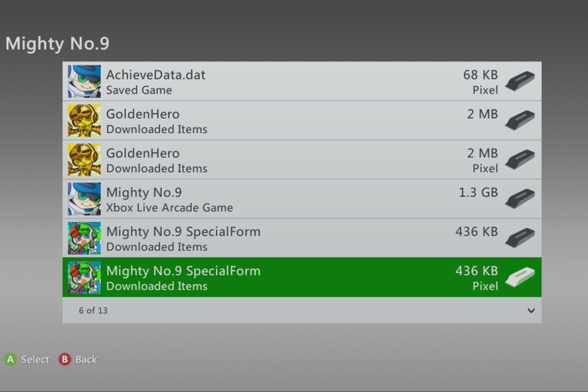This screenshot has height=392, width=588.
Task: Click the 1.3 GB file size text
Action: 477,193
